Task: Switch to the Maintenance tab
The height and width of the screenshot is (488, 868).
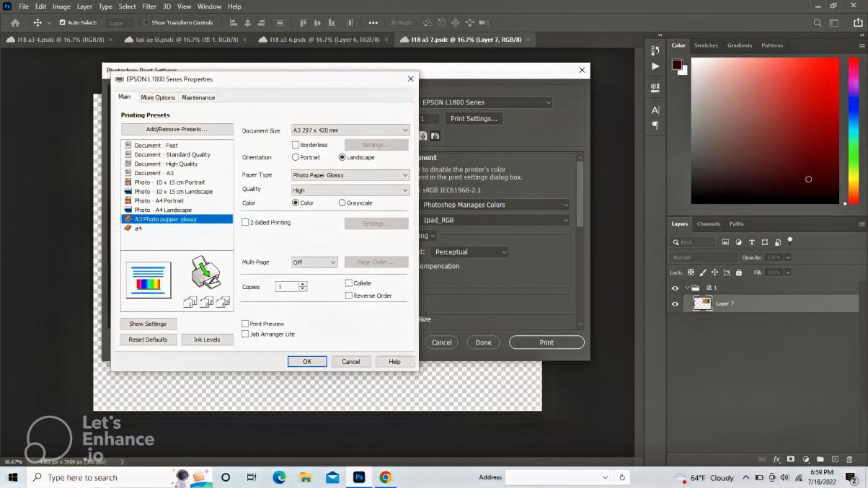Action: tap(198, 97)
